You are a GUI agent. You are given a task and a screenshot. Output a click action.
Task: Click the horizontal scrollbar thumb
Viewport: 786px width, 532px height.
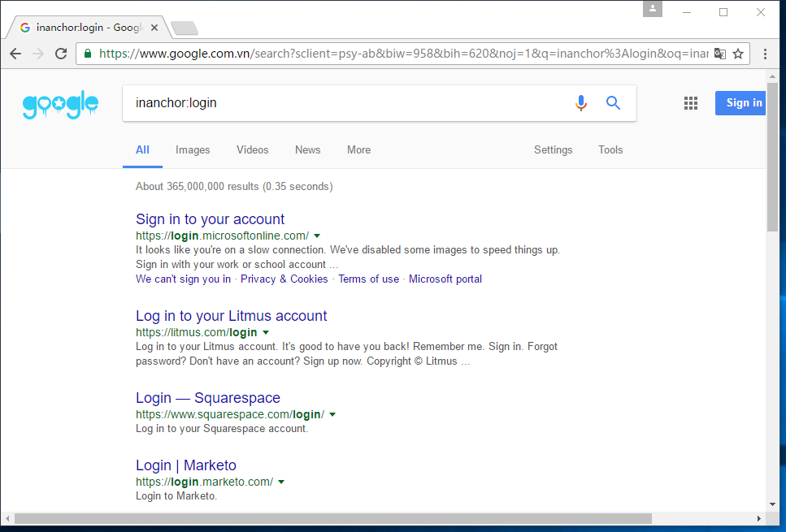[x=332, y=518]
